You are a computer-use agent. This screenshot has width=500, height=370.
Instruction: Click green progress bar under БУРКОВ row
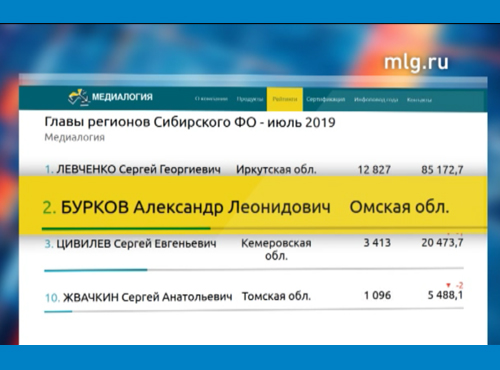click(126, 229)
